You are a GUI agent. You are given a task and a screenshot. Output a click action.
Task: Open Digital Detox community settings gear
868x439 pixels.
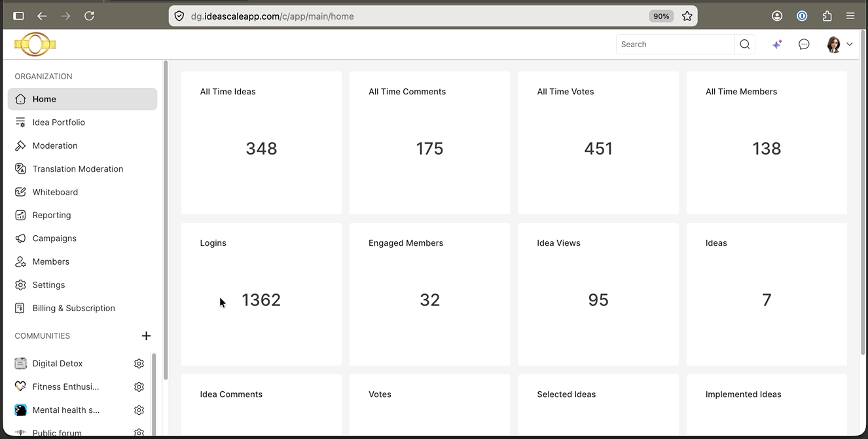[x=139, y=364]
